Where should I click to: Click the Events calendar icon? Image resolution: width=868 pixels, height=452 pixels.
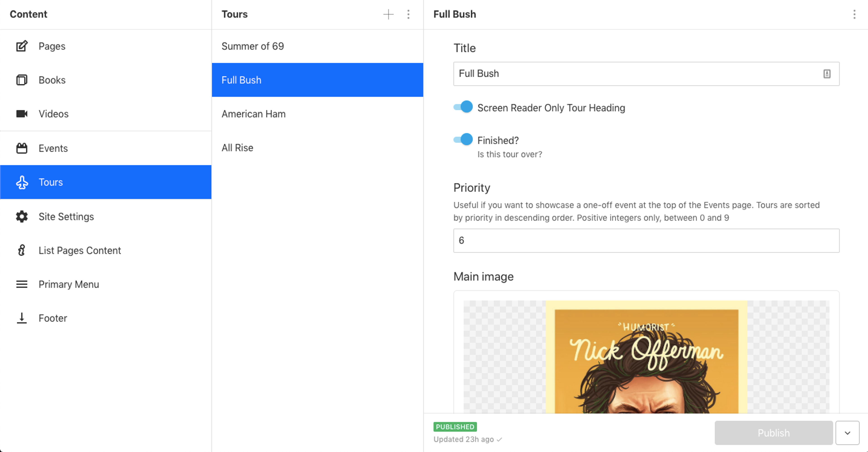click(22, 148)
